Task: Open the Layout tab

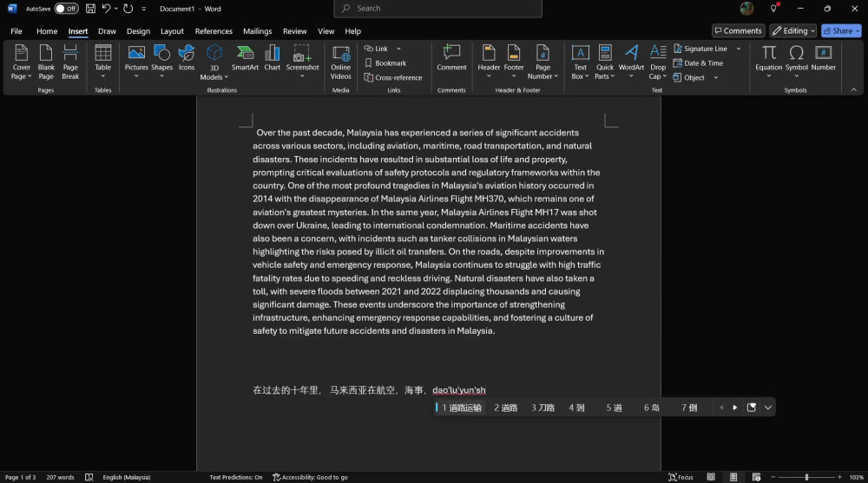Action: 172,31
